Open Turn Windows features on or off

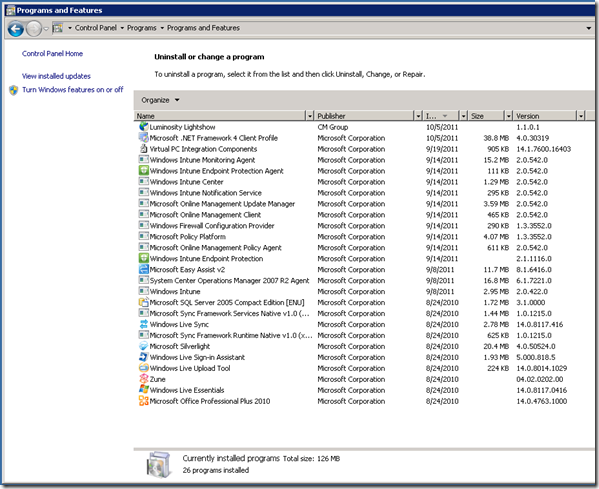click(x=73, y=90)
